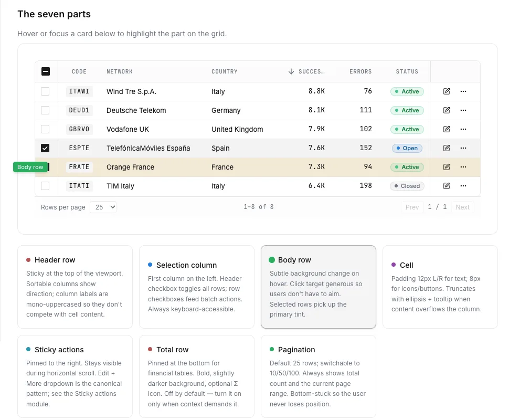Open the Rows per page dropdown
This screenshot has height=420, width=509.
[x=103, y=207]
